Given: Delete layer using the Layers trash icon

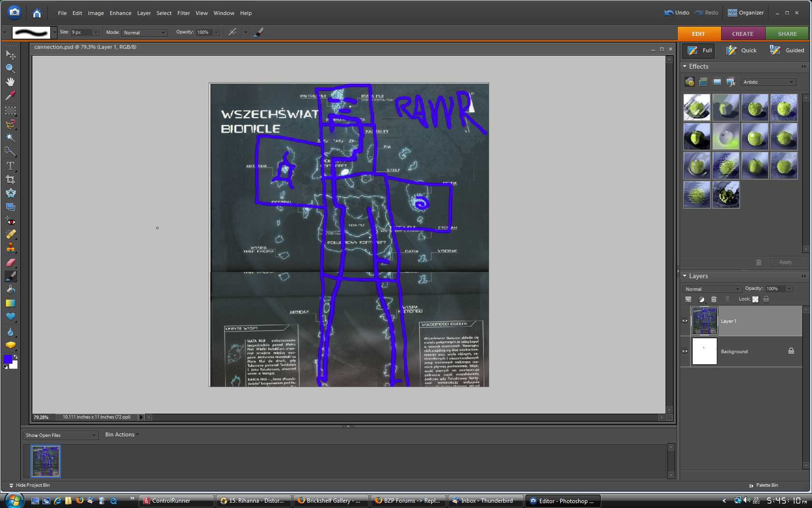Looking at the screenshot, I should [714, 299].
